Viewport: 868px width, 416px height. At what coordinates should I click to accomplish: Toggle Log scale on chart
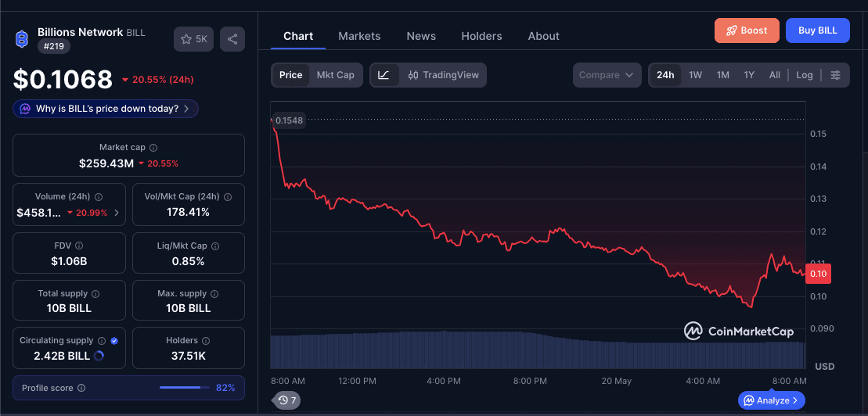805,75
